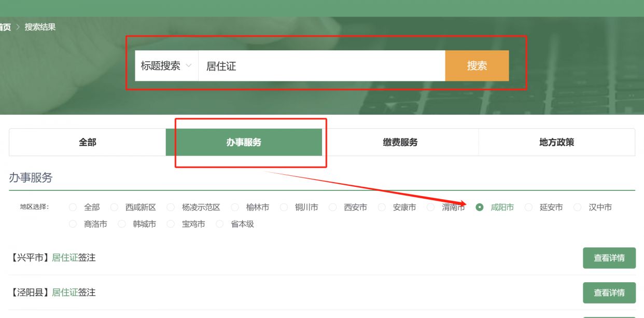Open the 【兴平市】居住证签注 result link
644x318 pixels.
coord(53,257)
